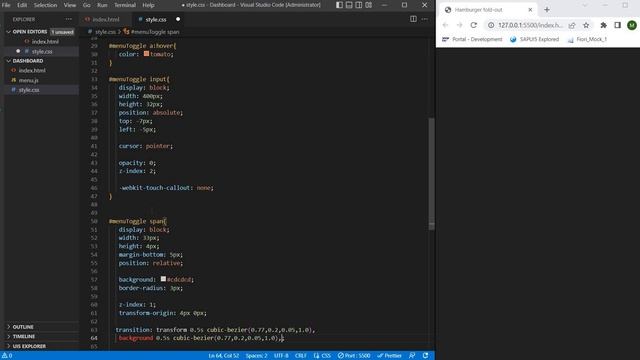
Task: Open Chrome profile avatar M
Action: (x=632, y=25)
